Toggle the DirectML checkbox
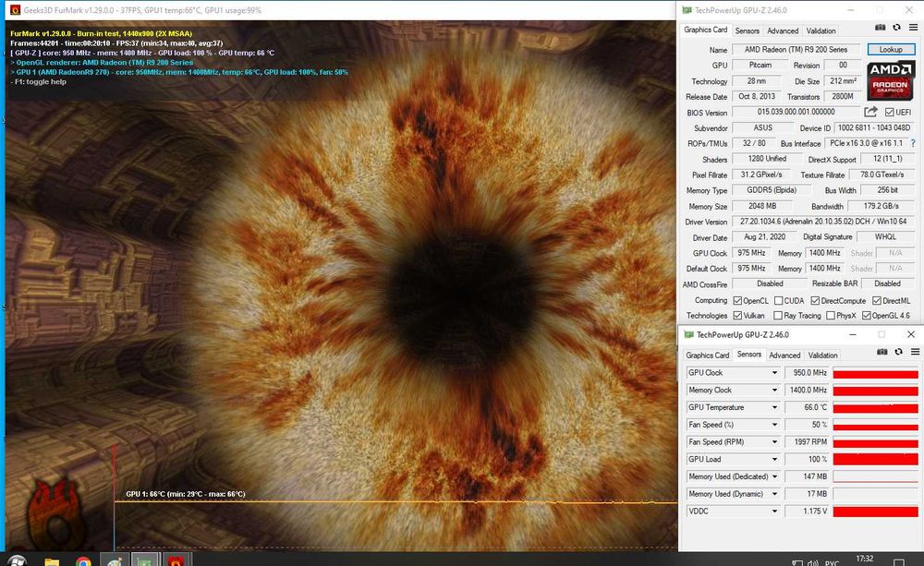This screenshot has width=924, height=566. coord(877,300)
